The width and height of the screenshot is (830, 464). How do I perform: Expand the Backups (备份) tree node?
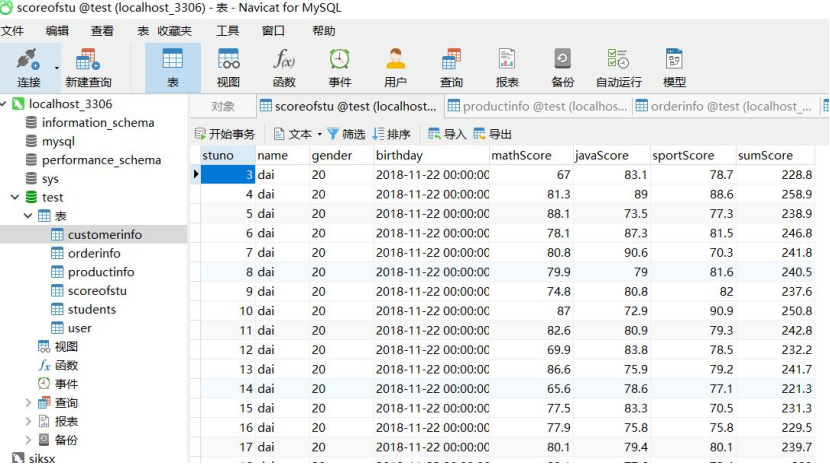coord(28,440)
